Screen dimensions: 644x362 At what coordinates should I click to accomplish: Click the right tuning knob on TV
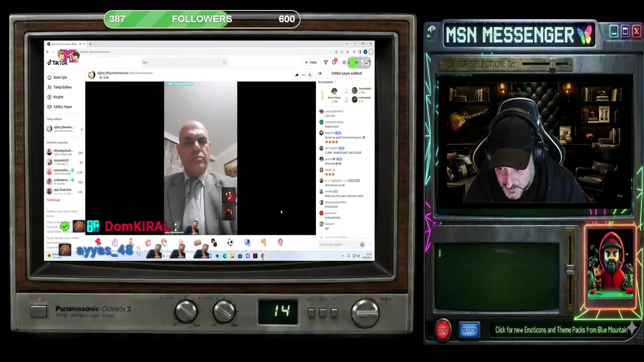224,312
